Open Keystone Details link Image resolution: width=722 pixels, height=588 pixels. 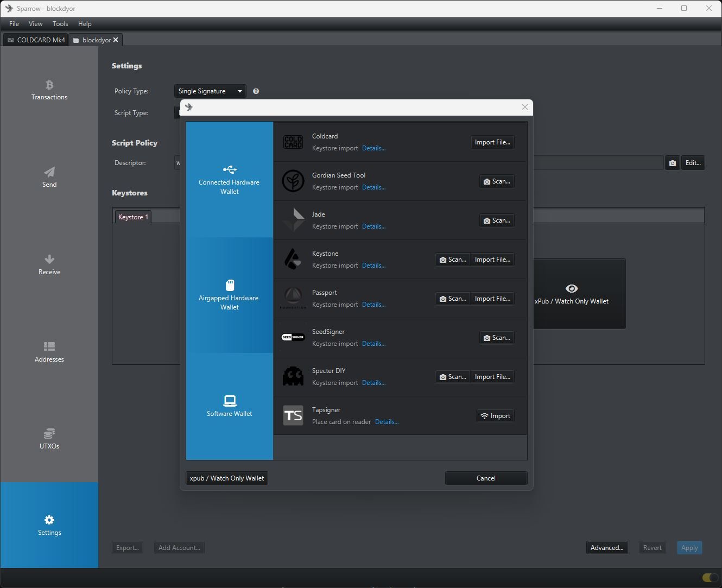tap(373, 265)
